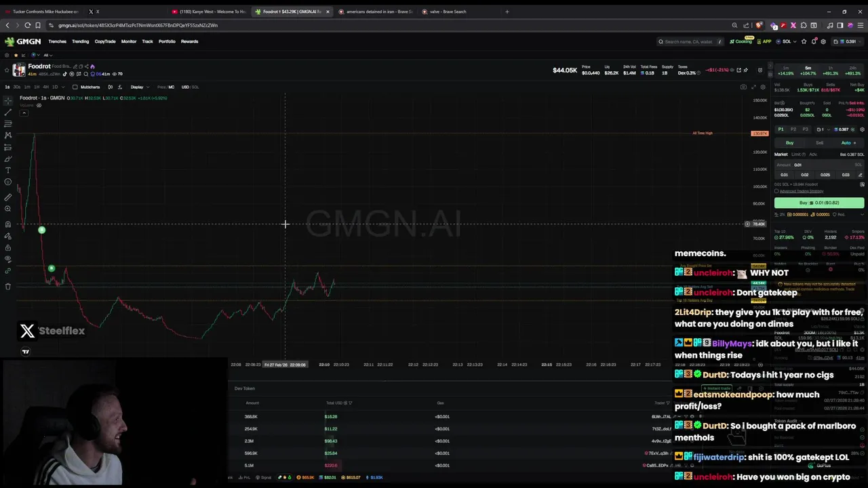Open the Portfolio page
Image resolution: width=868 pixels, height=488 pixels.
pyautogui.click(x=167, y=41)
